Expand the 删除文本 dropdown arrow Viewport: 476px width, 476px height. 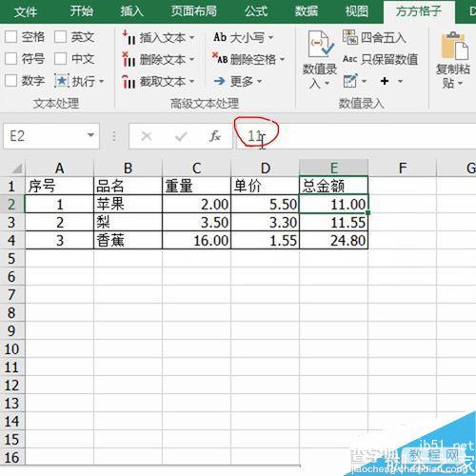tap(191, 59)
